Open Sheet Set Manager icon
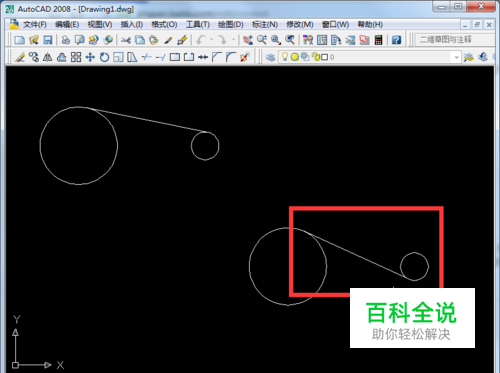Screen dimensions: 500x373 pyautogui.click(x=350, y=40)
